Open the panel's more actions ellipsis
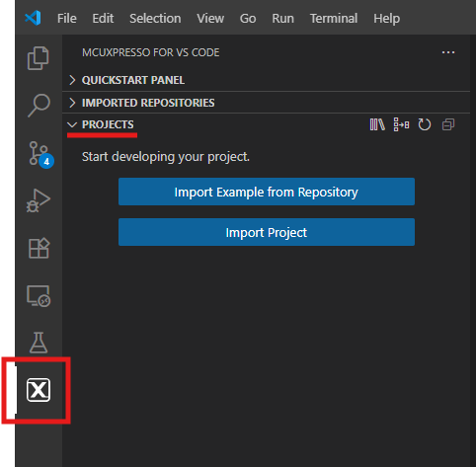The width and height of the screenshot is (476, 467). (x=448, y=52)
